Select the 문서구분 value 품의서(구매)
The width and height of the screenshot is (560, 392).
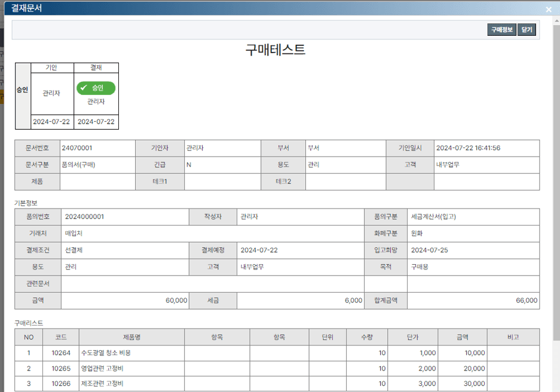click(x=78, y=165)
